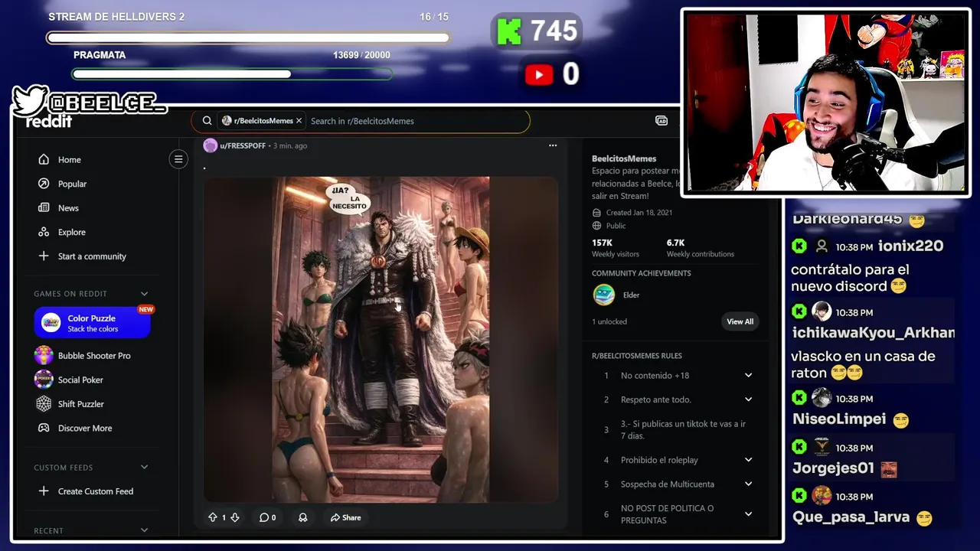Click ichikawaKyou_Arkham username in chat
The image size is (980, 551).
pos(874,332)
